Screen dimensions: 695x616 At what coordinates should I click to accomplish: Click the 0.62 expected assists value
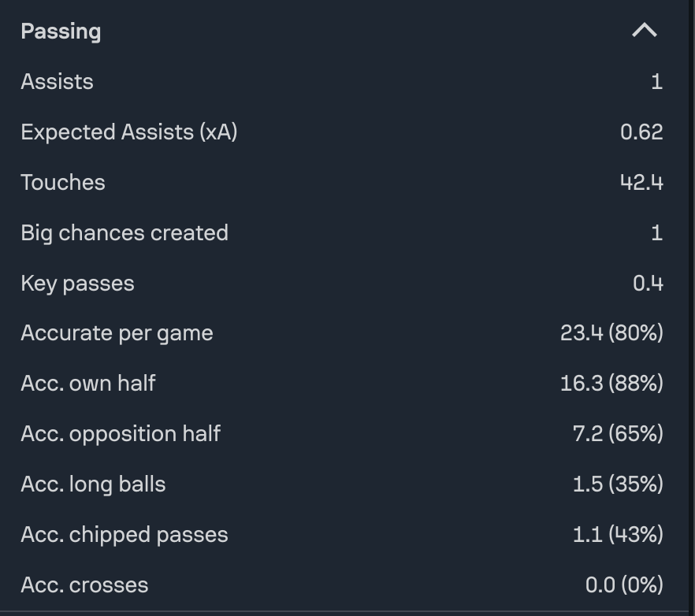(641, 132)
